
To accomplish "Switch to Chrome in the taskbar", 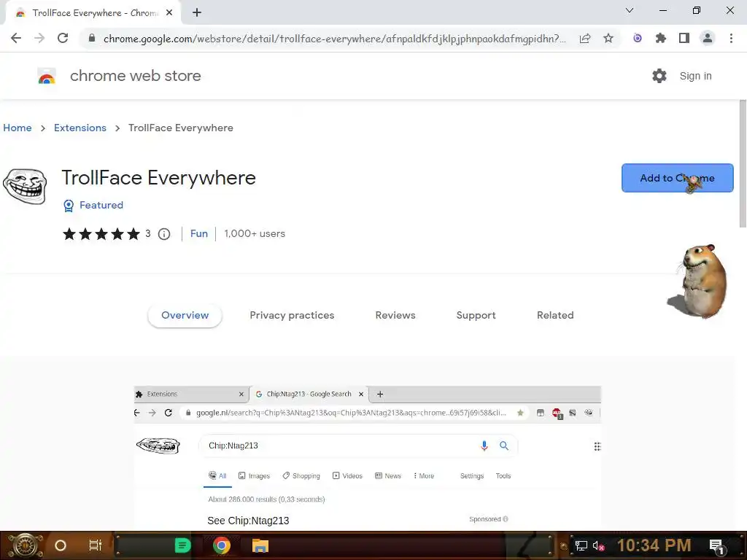I will [x=222, y=545].
